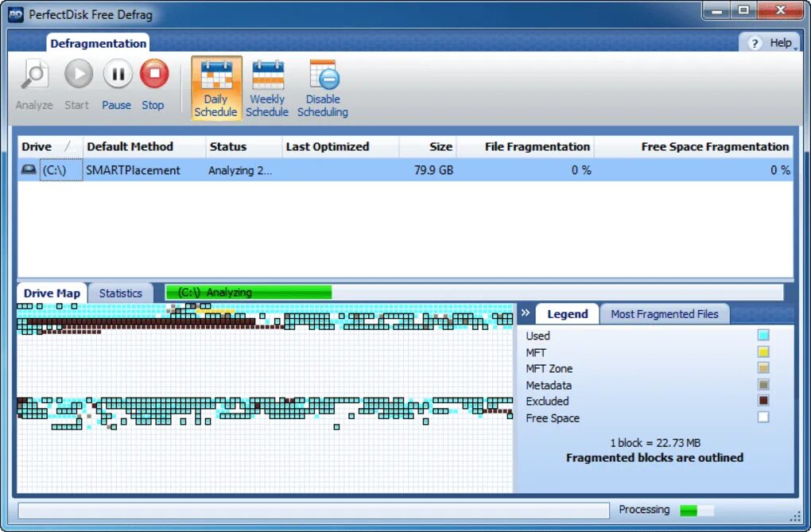
Task: Click the MFT Zone tan swatch
Action: click(x=763, y=368)
